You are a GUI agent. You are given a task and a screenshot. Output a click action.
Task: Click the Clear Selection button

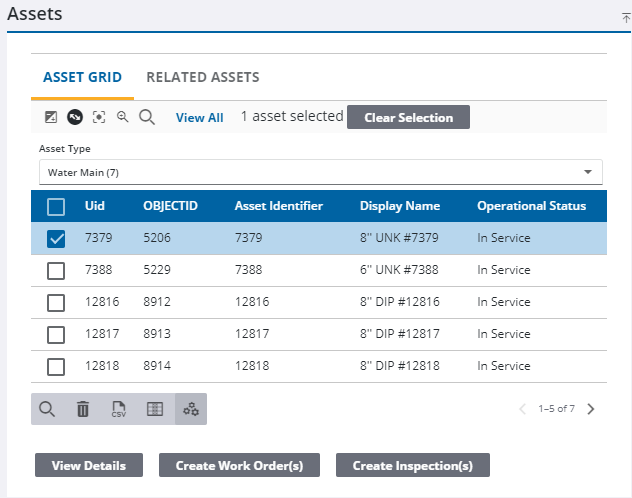pyautogui.click(x=408, y=117)
